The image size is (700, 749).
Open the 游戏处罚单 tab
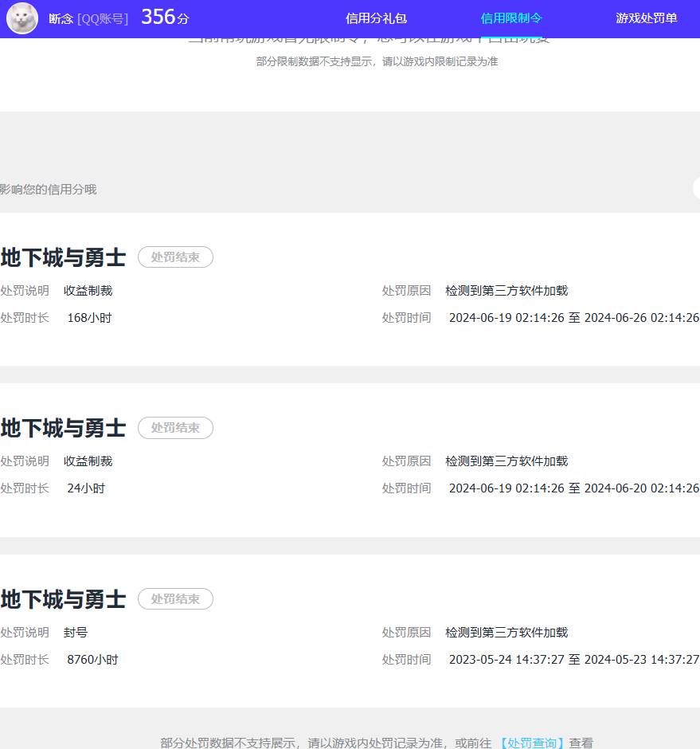pyautogui.click(x=646, y=18)
